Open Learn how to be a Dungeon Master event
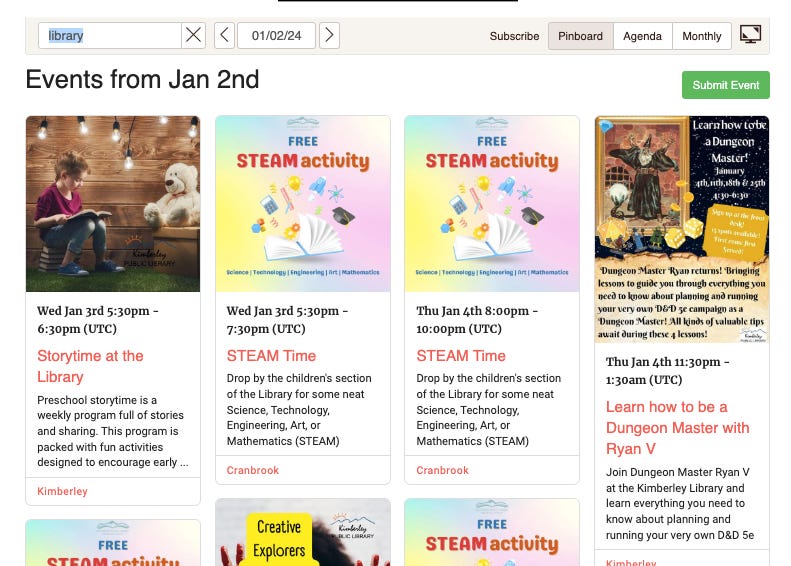The height and width of the screenshot is (566, 791). click(677, 428)
